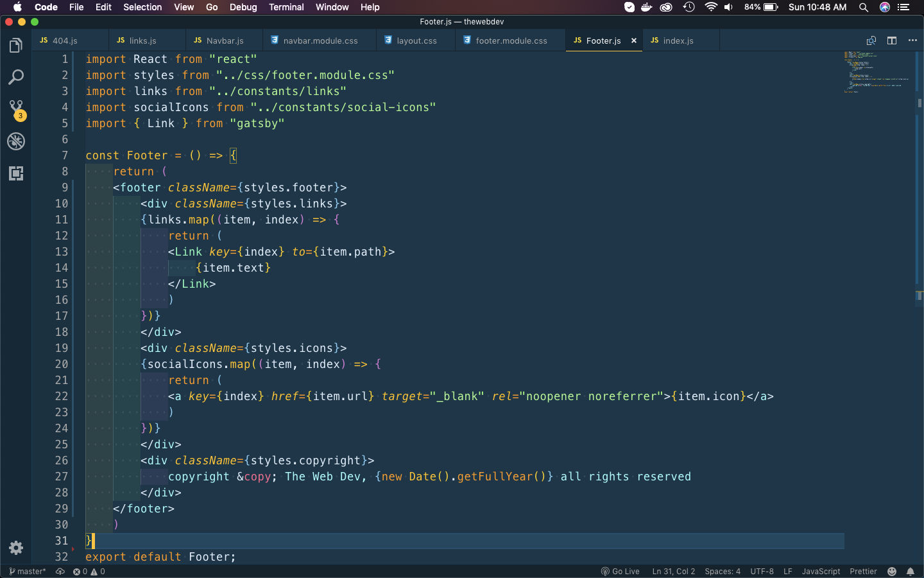924x578 pixels.
Task: Click the master* git branch indicator
Action: [x=28, y=571]
